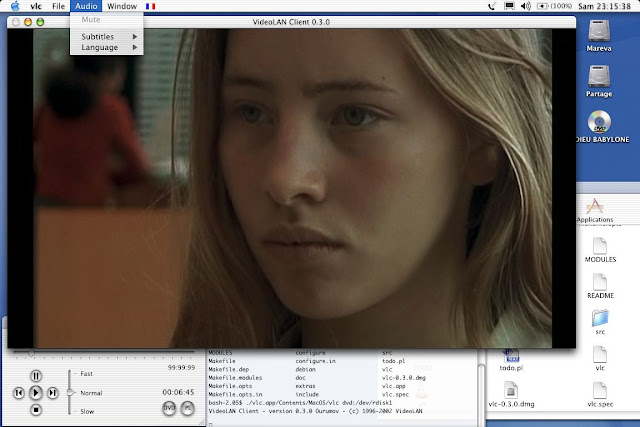Stop playback with the square stop button
640x427 pixels.
pos(36,409)
